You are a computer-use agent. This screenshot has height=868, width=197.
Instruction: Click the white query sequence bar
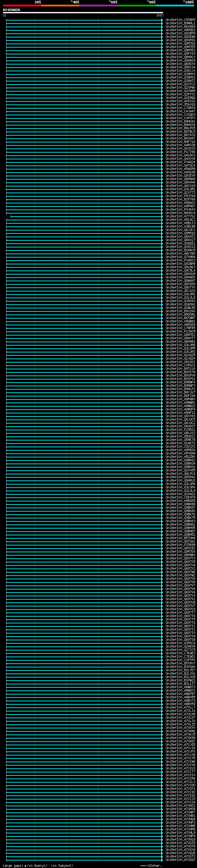[x=83, y=13]
